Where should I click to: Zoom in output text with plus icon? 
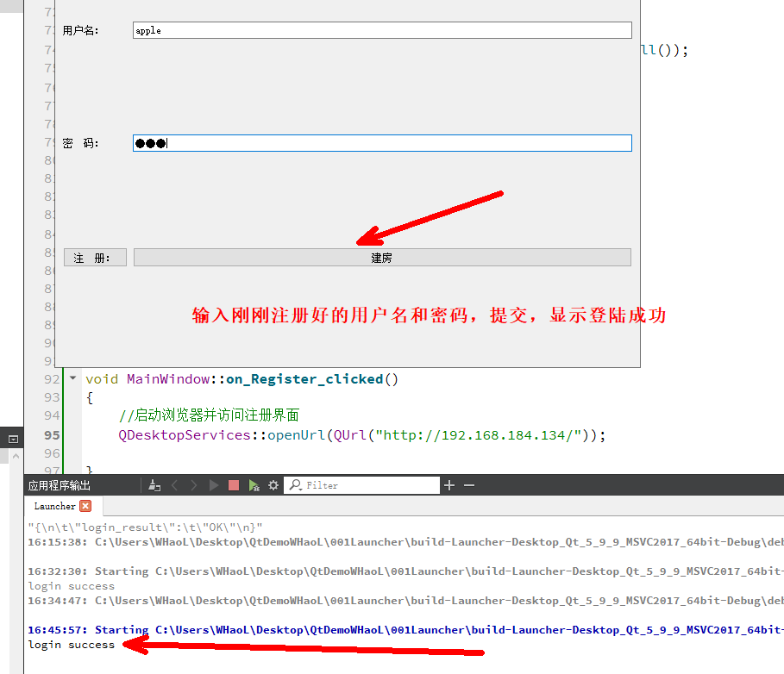click(x=448, y=485)
